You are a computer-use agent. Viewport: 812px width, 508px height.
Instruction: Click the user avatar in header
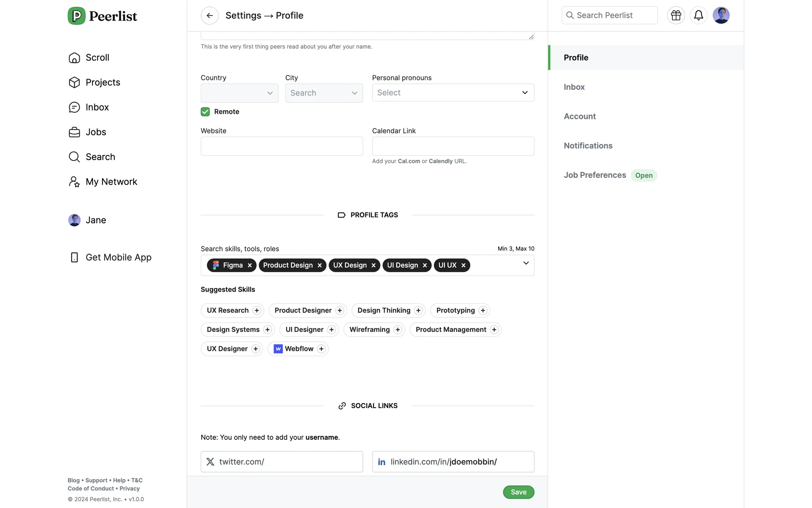pos(721,15)
